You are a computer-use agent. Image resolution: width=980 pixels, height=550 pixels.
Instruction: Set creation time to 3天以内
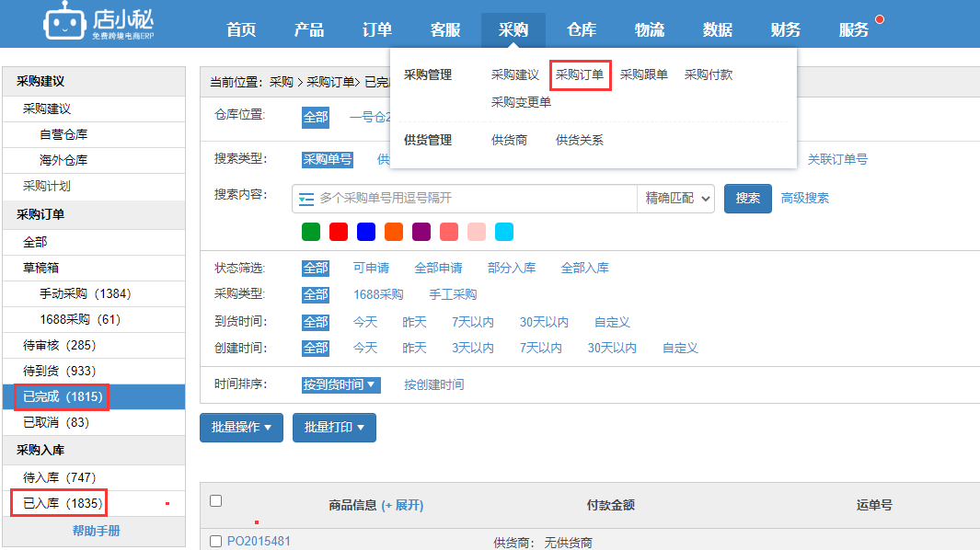pyautogui.click(x=473, y=349)
